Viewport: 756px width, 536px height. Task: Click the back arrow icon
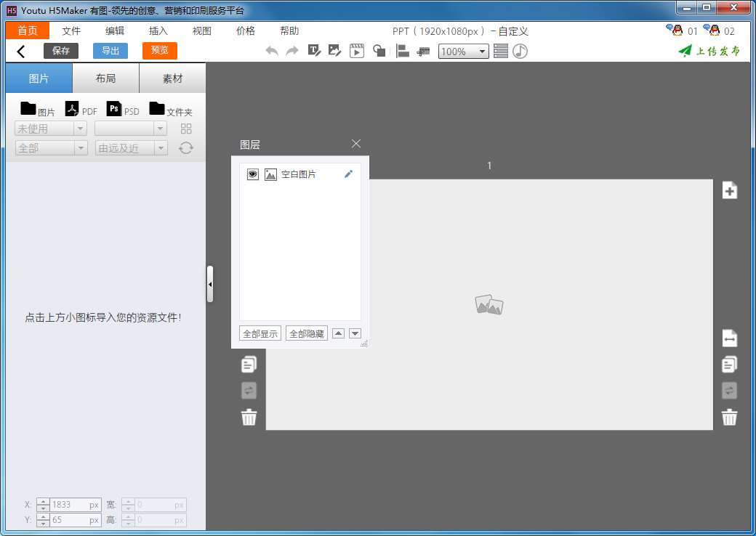tap(21, 51)
